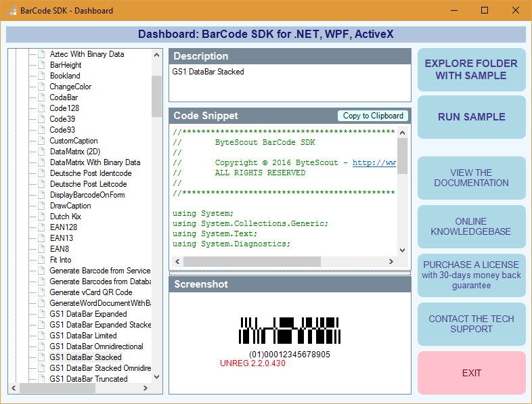Select the Deutsche Post Leitcode sample
Viewport: 532px width, 404px height.
point(88,184)
